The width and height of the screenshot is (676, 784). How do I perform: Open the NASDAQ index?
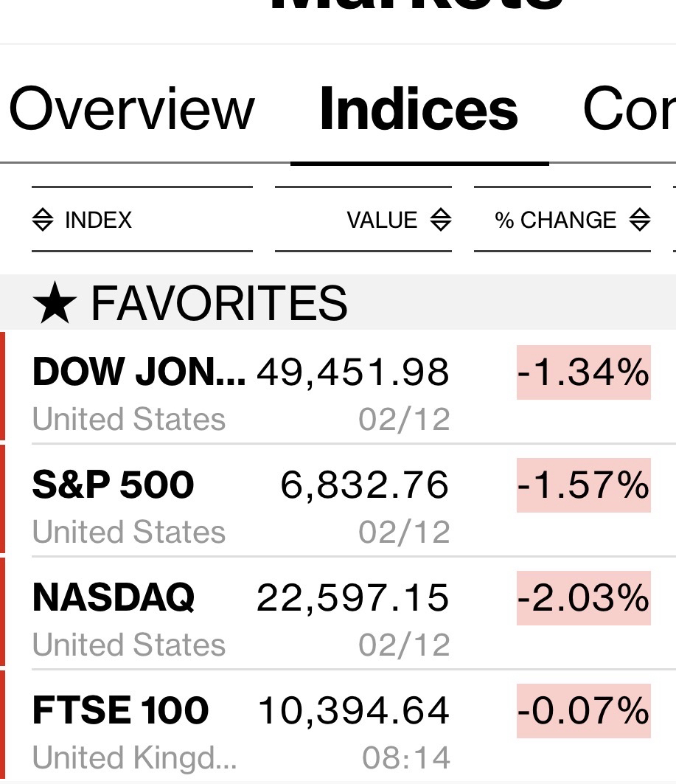tap(114, 597)
